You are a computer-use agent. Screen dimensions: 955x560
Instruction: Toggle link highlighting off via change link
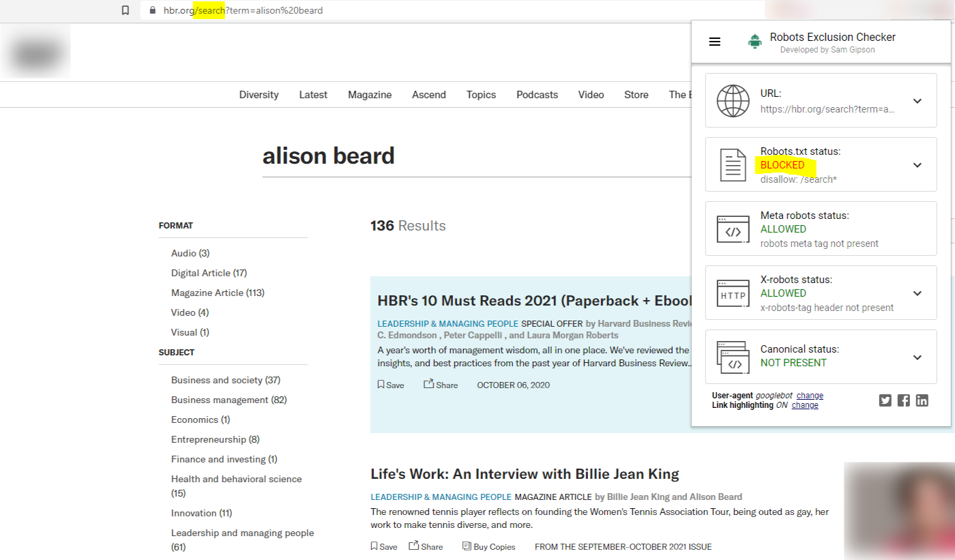[x=804, y=404]
